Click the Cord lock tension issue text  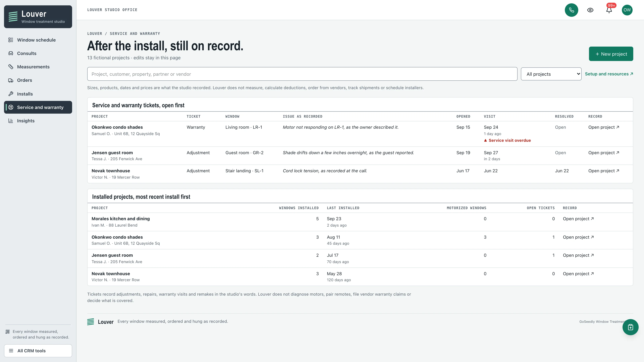(x=325, y=171)
